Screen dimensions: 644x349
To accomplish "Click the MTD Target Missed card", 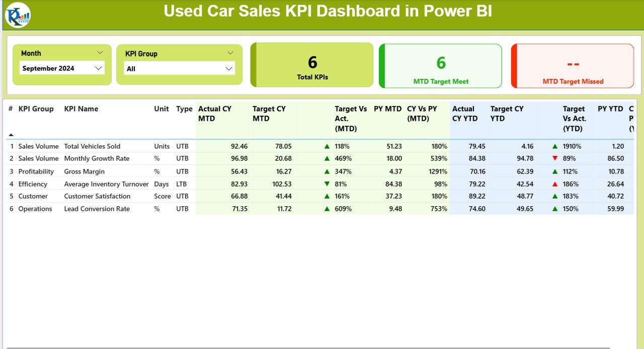I will [573, 66].
